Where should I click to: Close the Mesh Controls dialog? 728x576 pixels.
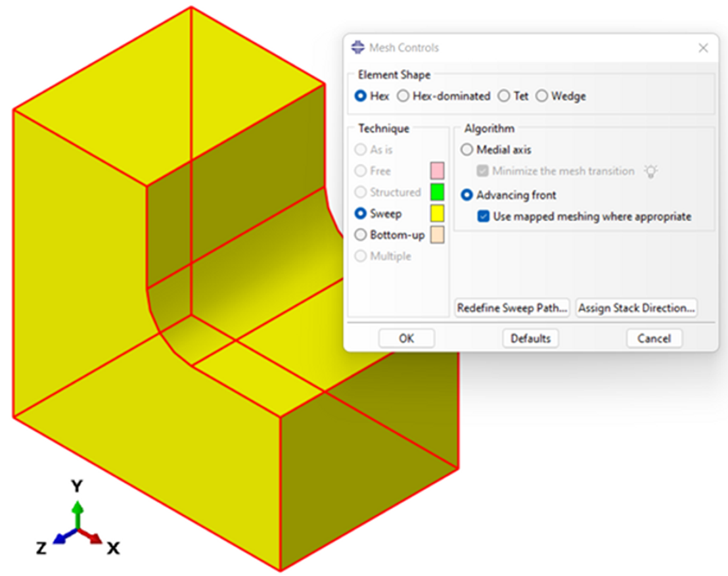click(x=703, y=48)
